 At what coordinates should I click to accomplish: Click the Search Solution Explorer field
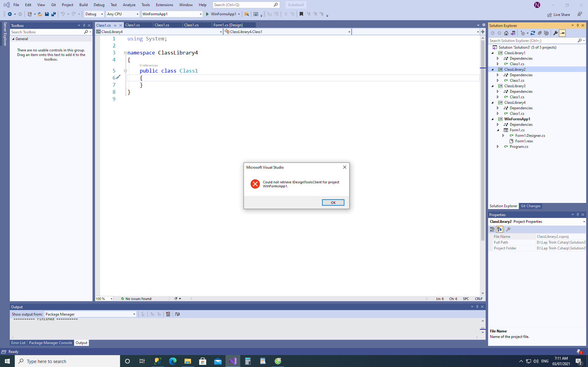(x=533, y=41)
